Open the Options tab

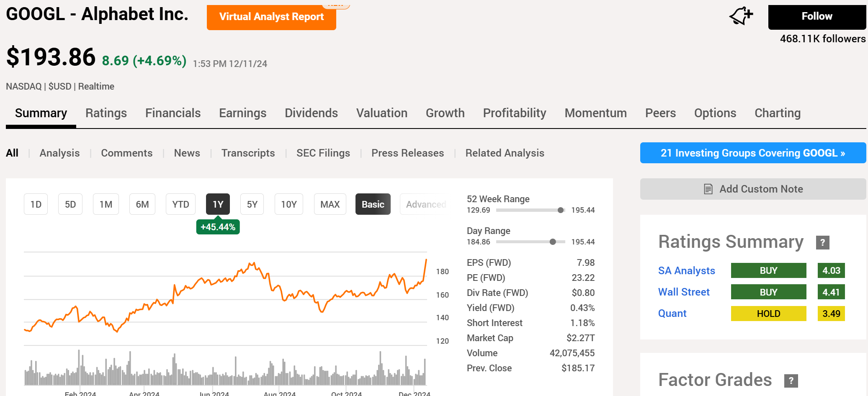[715, 113]
